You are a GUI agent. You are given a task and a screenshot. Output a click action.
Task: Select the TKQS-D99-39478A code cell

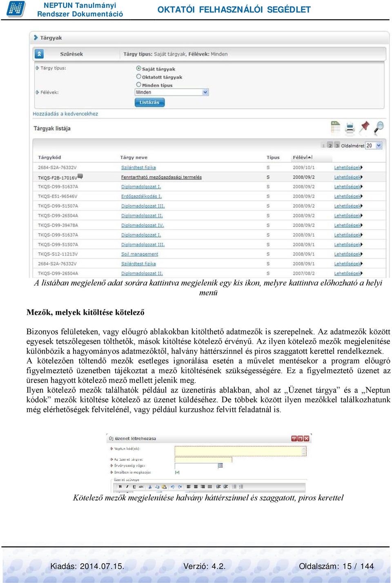click(x=58, y=225)
